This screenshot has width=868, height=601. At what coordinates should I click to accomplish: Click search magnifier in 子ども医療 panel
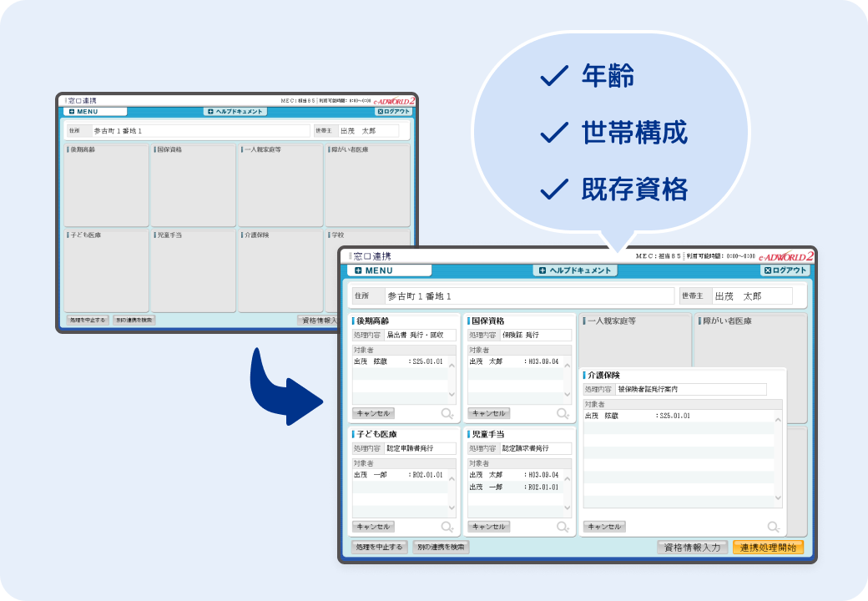point(447,527)
